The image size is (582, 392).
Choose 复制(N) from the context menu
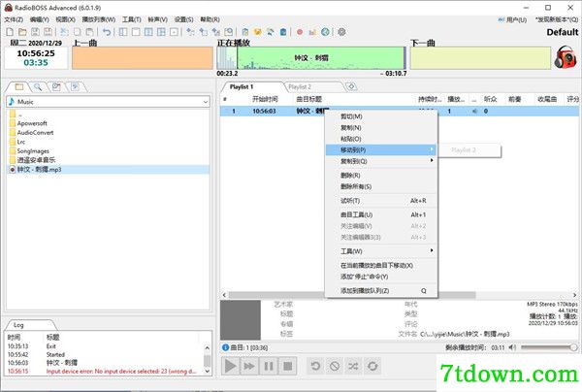click(x=381, y=128)
